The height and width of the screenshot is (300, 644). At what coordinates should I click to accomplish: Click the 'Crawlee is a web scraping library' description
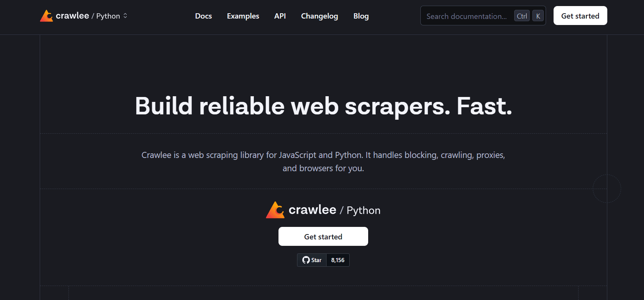click(x=323, y=162)
